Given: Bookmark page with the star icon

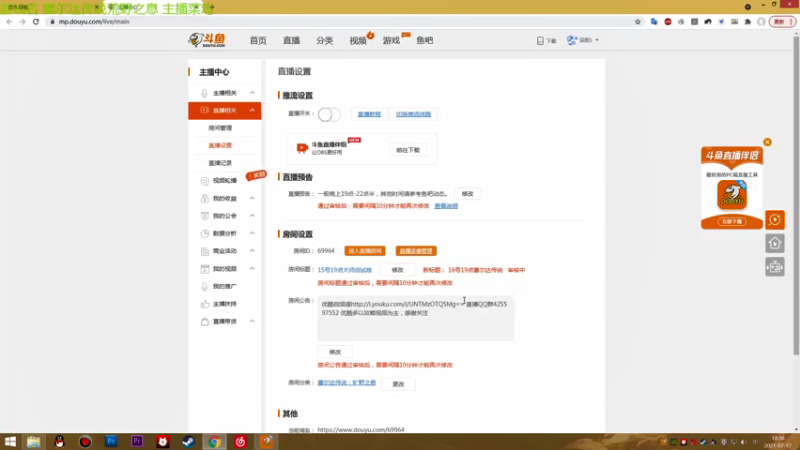Looking at the screenshot, I should 638,21.
